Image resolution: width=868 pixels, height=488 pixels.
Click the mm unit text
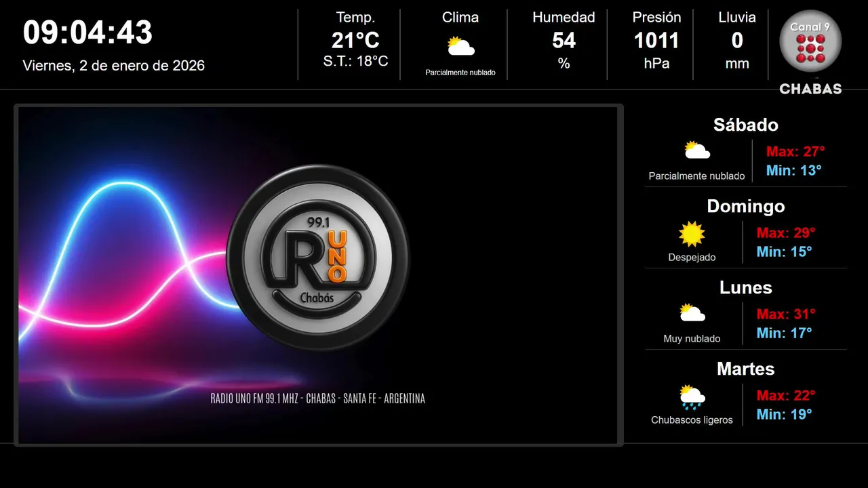tap(737, 64)
